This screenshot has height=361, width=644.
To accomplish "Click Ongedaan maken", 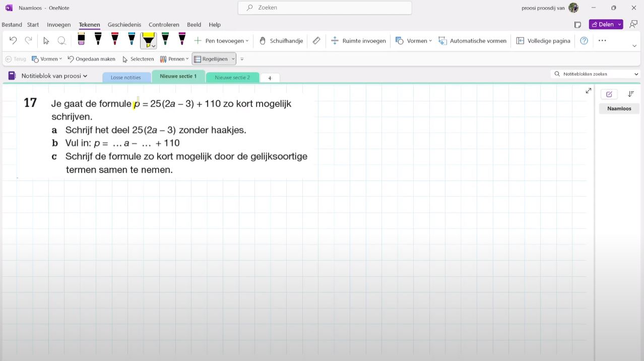I will click(x=91, y=59).
